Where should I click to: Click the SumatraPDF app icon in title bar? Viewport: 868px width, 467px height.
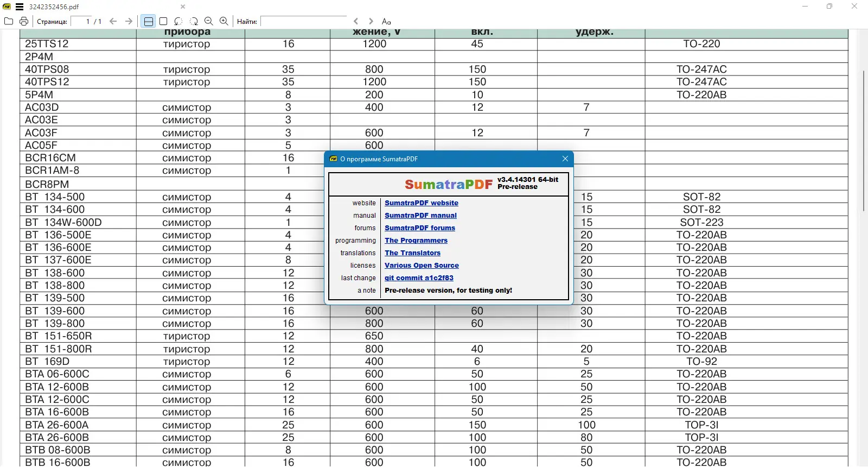[7, 7]
